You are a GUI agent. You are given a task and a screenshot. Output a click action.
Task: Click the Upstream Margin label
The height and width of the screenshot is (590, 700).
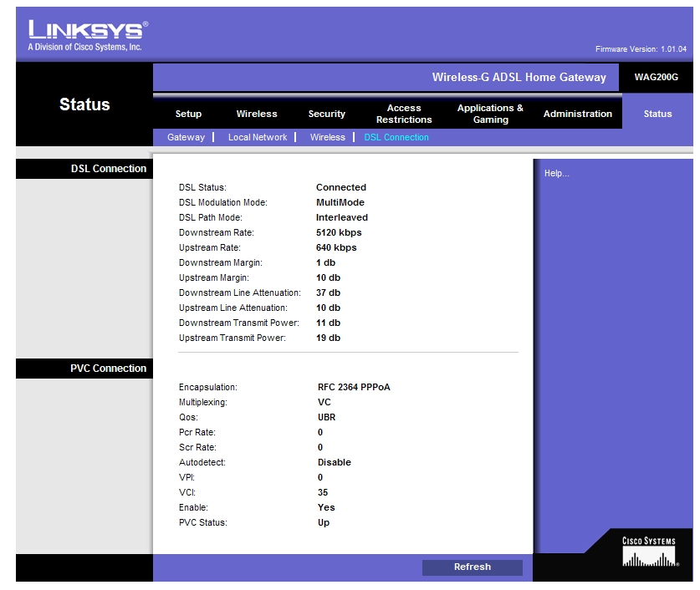214,277
